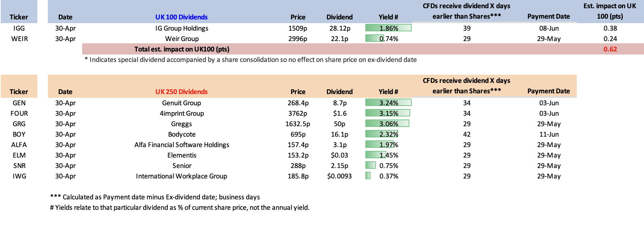Select the International Workplace Group row name
Viewport: 644px width, 227px height.
(182, 176)
